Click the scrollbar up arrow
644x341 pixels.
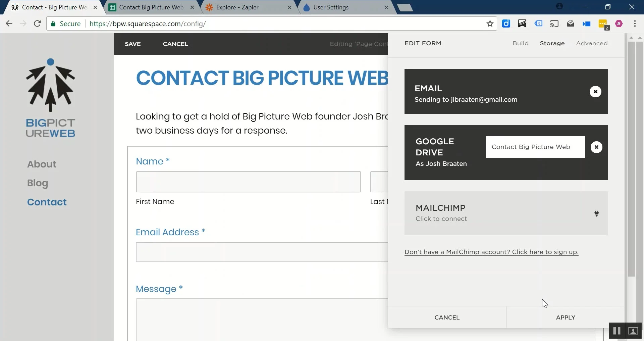[x=631, y=38]
